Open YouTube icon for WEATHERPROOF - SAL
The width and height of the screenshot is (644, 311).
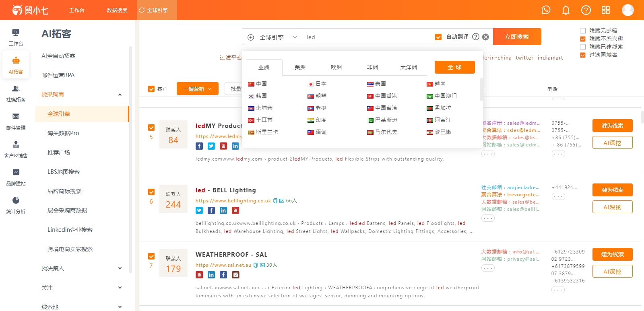pyautogui.click(x=199, y=275)
